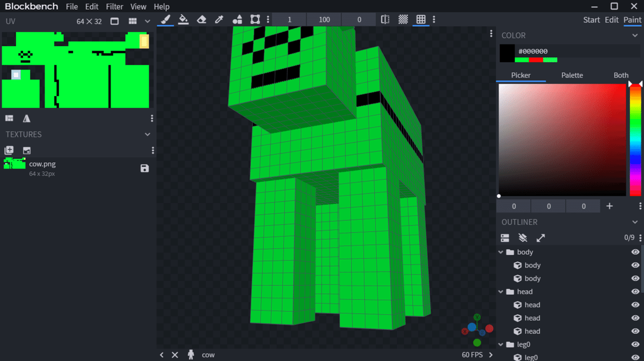Screen dimensions: 644x361
Task: Select the Shape tool
Action: [237, 19]
